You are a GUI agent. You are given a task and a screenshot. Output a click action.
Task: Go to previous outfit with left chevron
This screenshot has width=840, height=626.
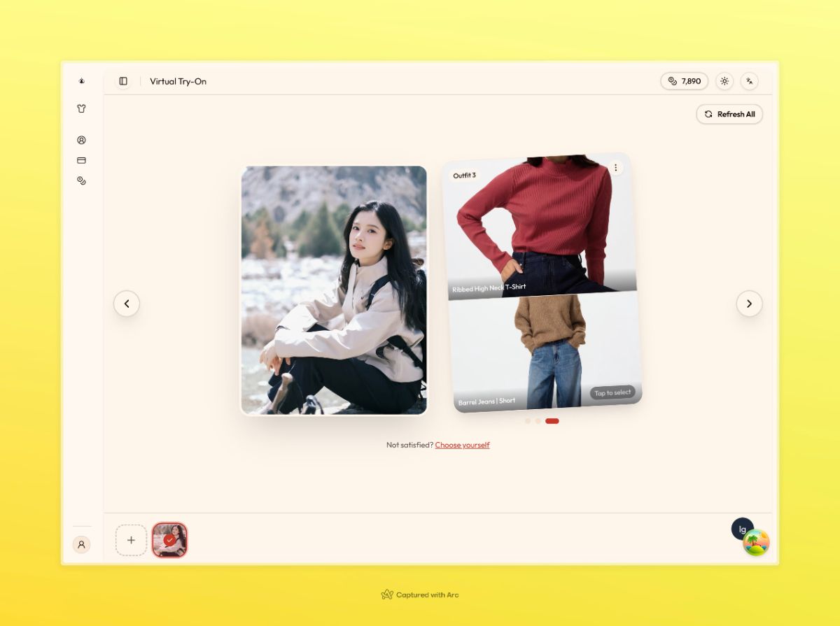pos(127,304)
